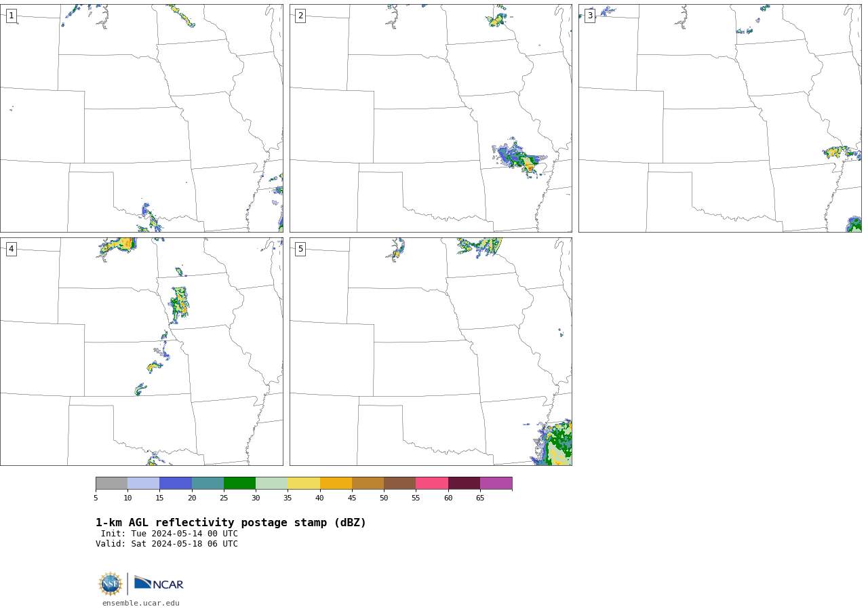
Task: Click the colorbar tick label 50
Action: (384, 498)
